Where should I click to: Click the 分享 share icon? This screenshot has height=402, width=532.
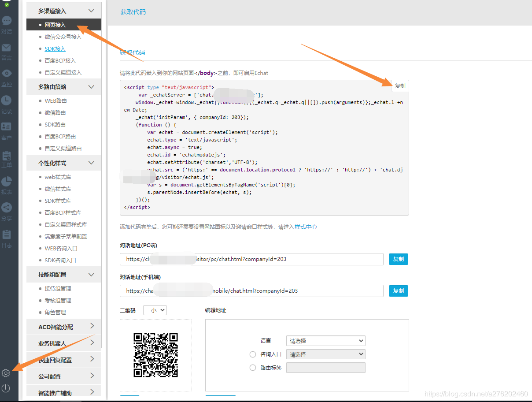click(x=7, y=208)
